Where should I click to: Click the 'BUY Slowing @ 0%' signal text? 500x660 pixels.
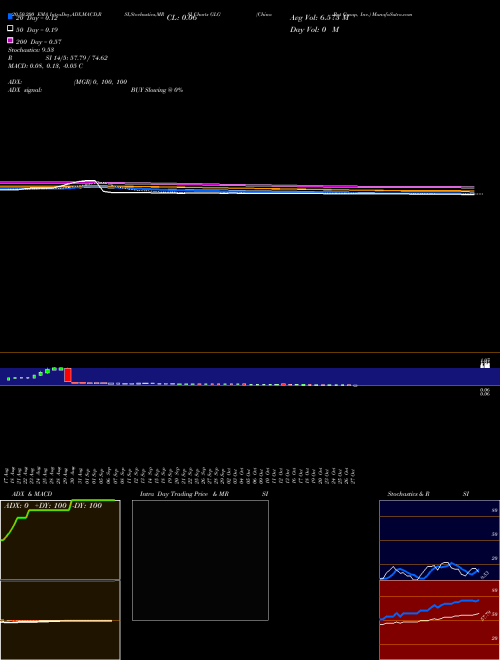pyautogui.click(x=157, y=90)
